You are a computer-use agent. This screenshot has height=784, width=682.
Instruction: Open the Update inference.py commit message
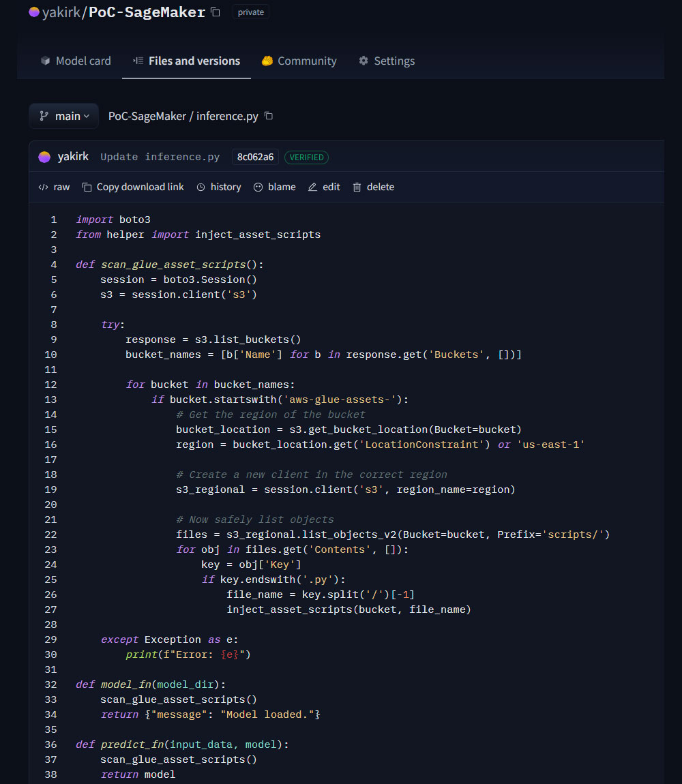click(160, 157)
